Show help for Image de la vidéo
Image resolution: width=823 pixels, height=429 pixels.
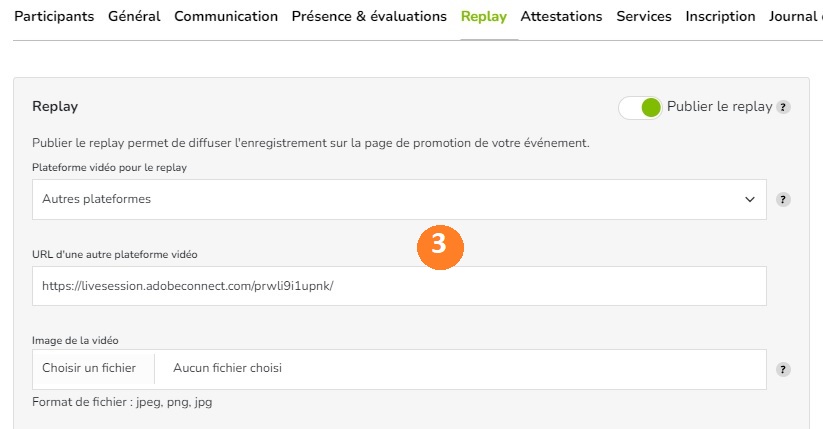click(783, 369)
